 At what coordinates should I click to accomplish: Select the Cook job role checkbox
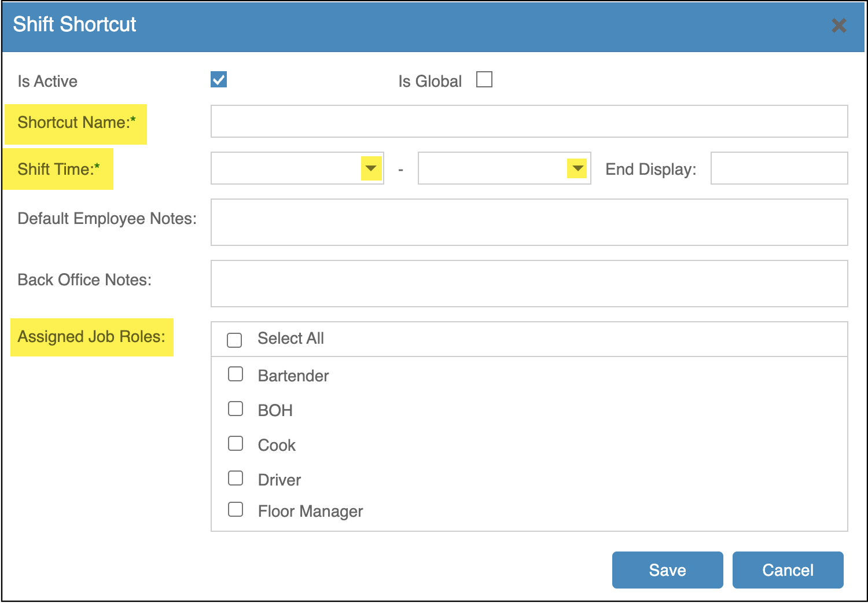coord(236,444)
